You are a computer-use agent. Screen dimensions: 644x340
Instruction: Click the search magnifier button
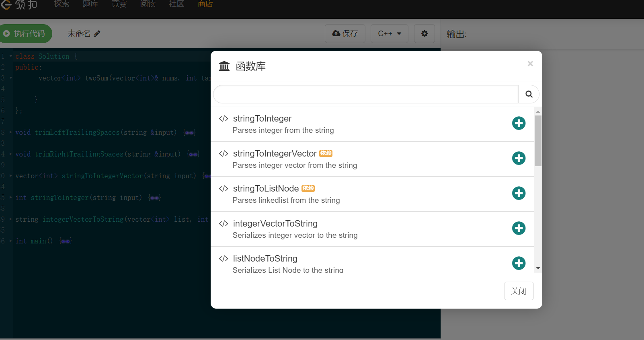[x=529, y=94]
